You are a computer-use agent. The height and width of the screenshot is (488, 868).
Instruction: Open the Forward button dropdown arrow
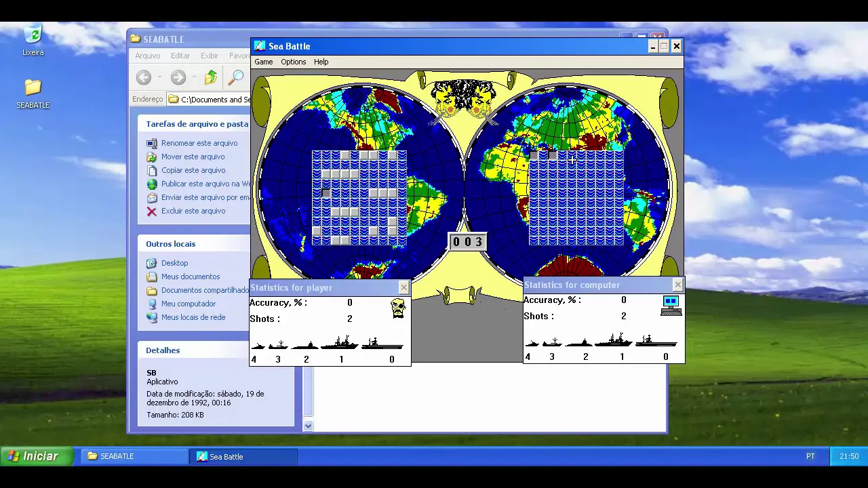(193, 77)
